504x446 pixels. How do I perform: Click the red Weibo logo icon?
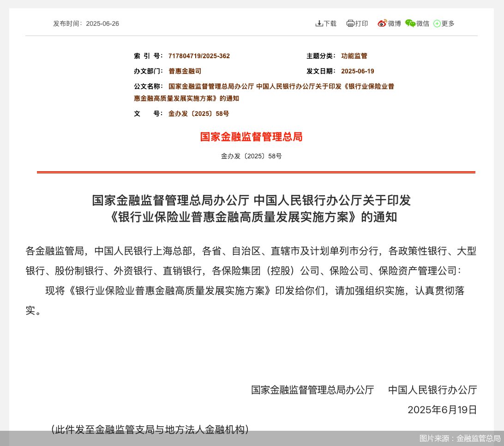point(382,23)
